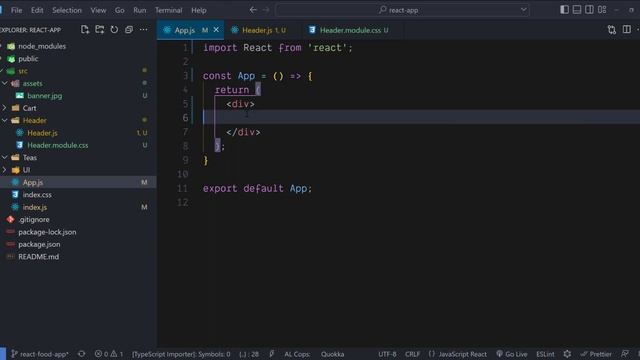Screen dimensions: 640x360
Task: Open the command center dropdown chevron
Action: (x=523, y=10)
